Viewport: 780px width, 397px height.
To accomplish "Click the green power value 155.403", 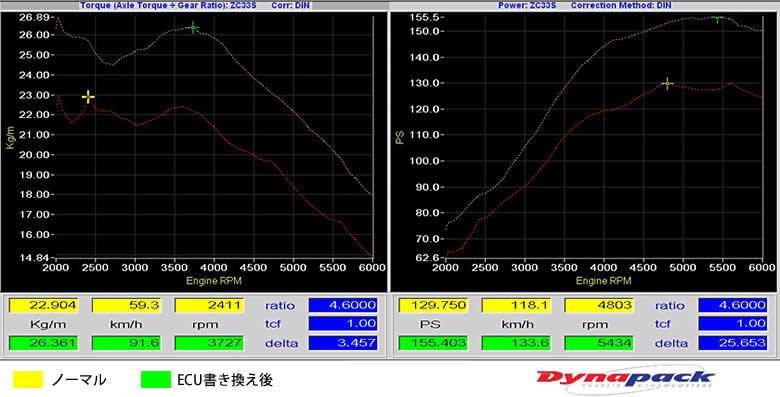I will point(433,343).
